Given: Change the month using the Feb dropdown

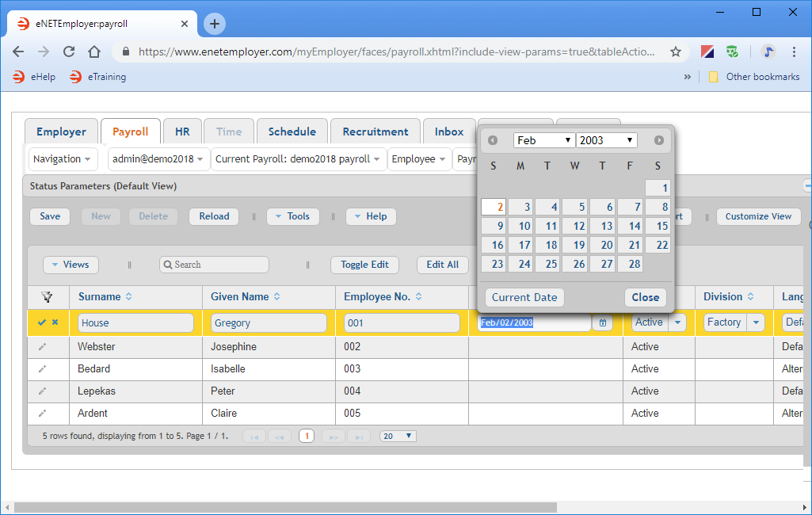Looking at the screenshot, I should click(544, 139).
